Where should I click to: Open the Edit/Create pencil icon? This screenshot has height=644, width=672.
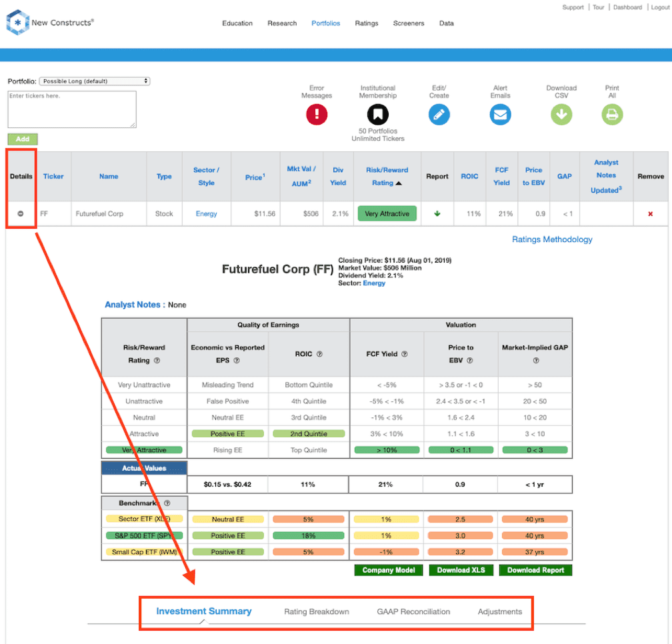click(x=439, y=115)
